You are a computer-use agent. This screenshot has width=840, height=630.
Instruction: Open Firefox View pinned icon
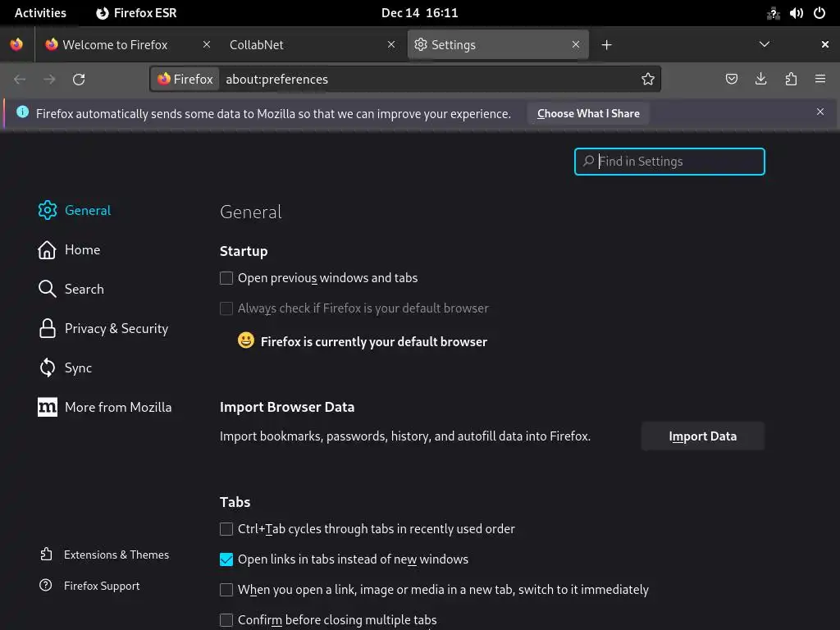tap(17, 45)
